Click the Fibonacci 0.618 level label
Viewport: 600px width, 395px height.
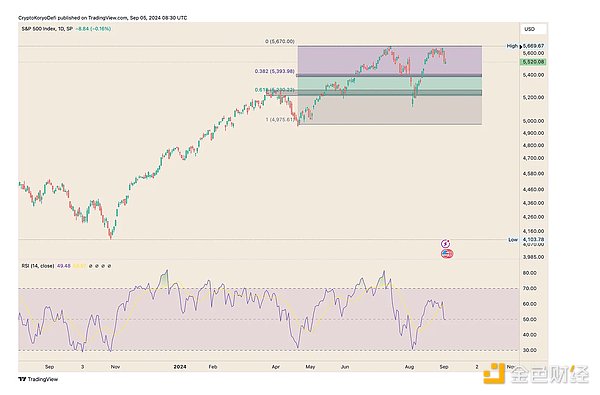[274, 90]
